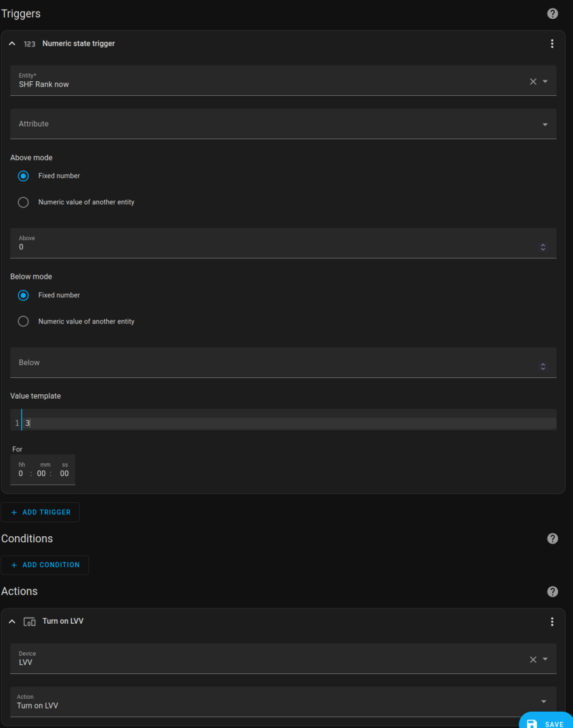This screenshot has height=728, width=573.
Task: Open options menu for Numeric state trigger
Action: click(x=552, y=43)
